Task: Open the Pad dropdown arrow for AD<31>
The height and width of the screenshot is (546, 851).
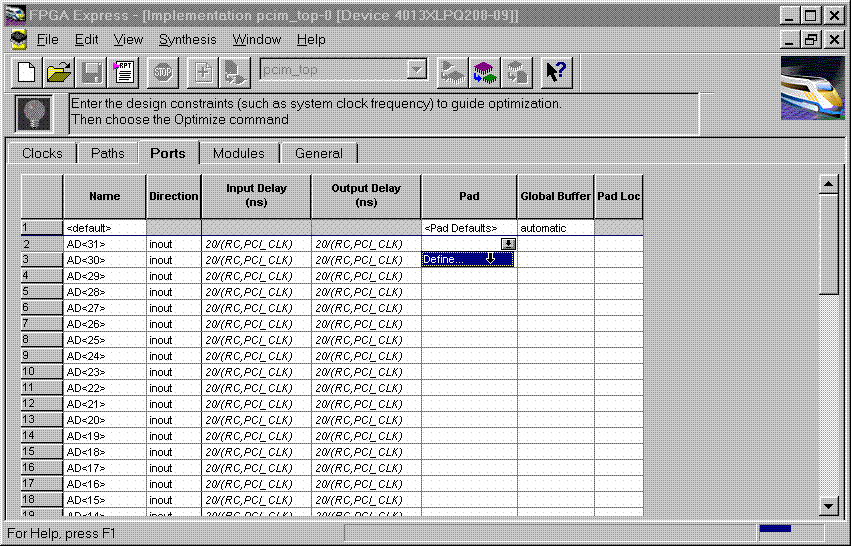Action: click(x=508, y=244)
